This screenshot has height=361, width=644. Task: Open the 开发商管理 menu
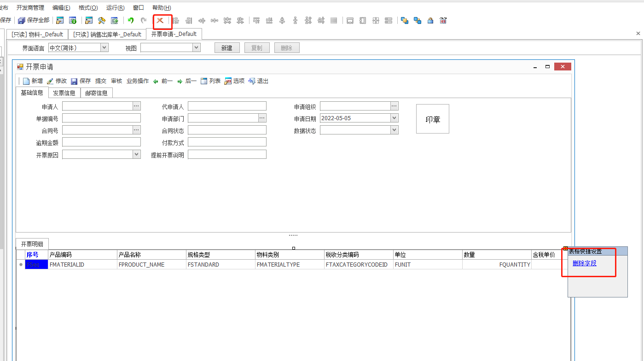pos(30,8)
